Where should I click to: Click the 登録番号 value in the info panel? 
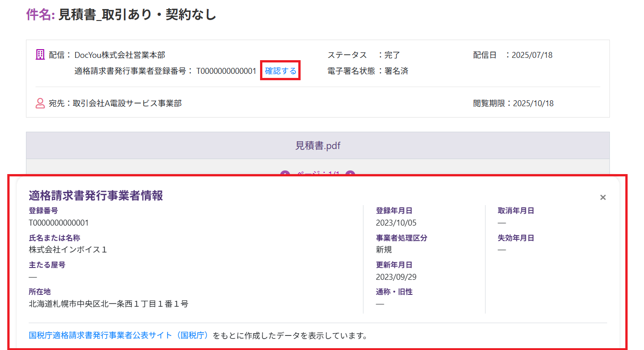pyautogui.click(x=59, y=223)
